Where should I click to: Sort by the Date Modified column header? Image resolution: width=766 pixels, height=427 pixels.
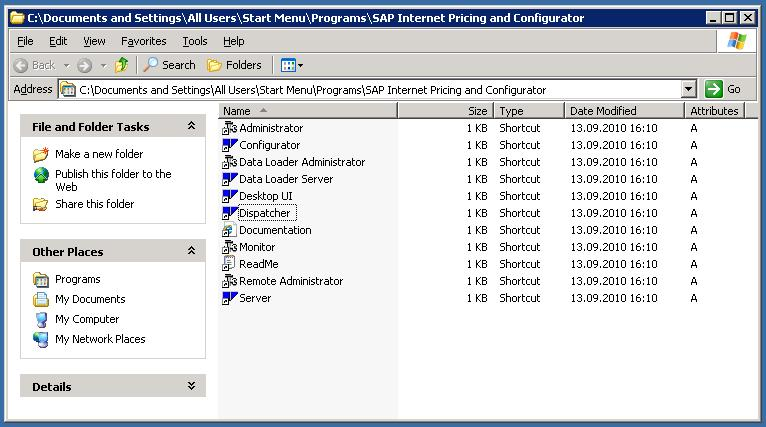(x=624, y=111)
